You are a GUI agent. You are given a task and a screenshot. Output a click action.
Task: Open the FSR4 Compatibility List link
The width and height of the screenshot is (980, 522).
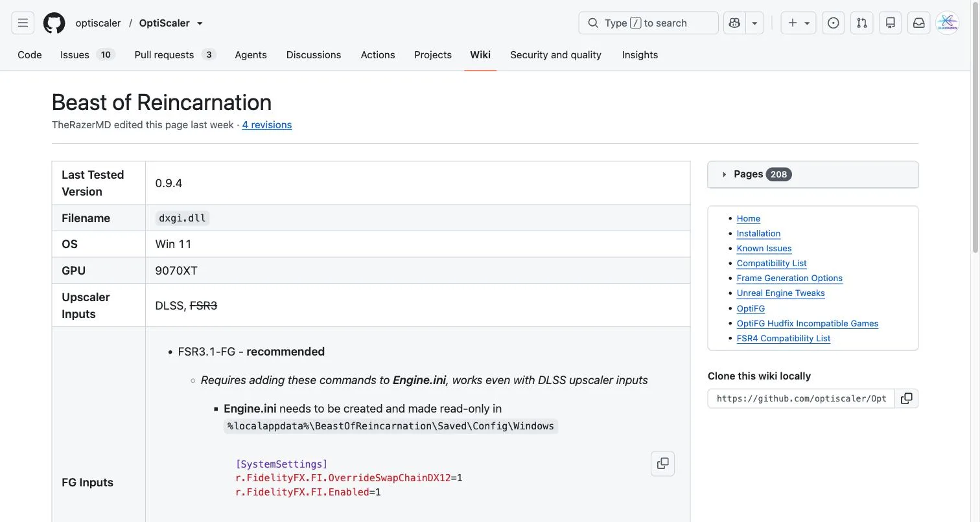tap(784, 338)
